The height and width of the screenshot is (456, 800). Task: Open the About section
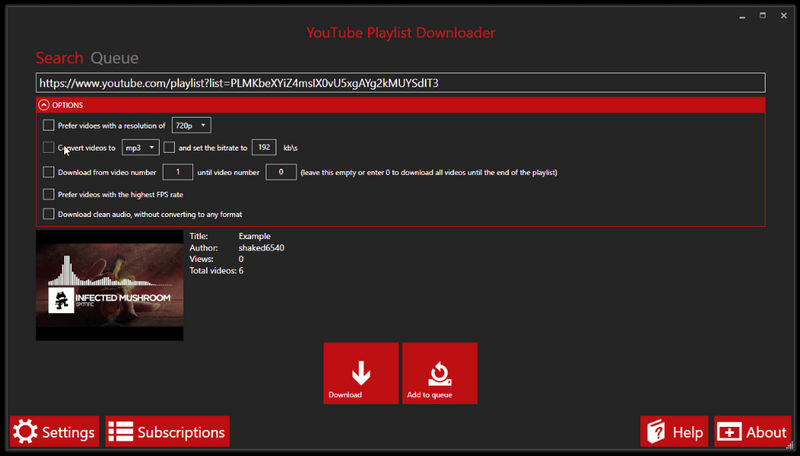pos(753,432)
